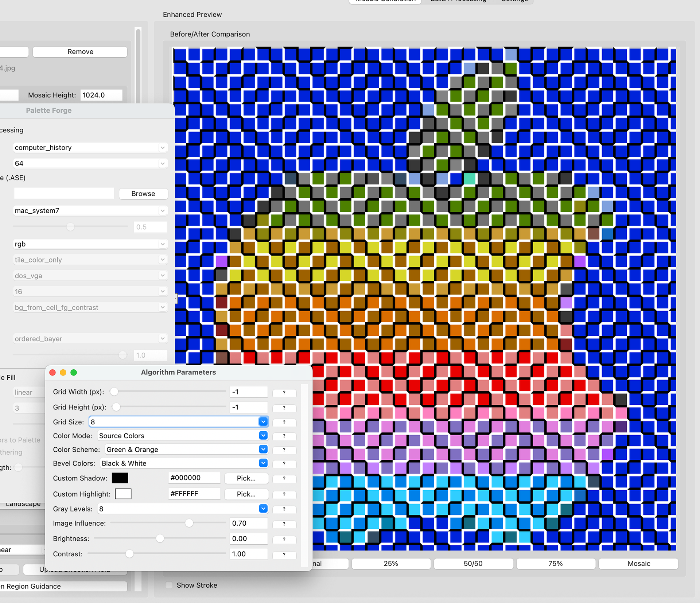700x603 pixels.
Task: Click the help icon beside Gray Levels
Action: [x=284, y=509]
